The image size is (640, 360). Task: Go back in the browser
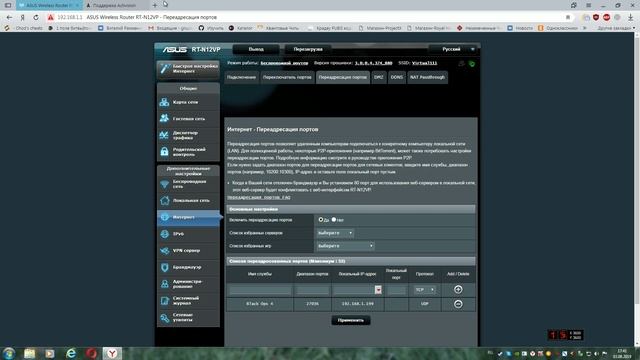click(9, 18)
